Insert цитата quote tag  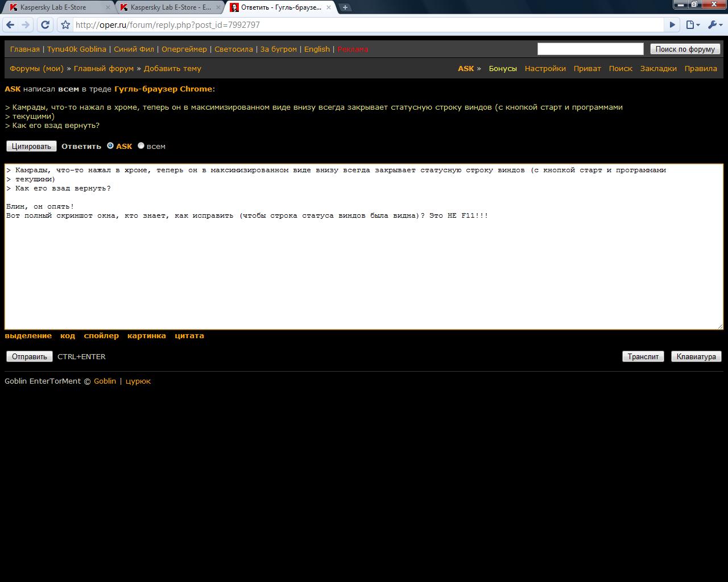coord(189,335)
